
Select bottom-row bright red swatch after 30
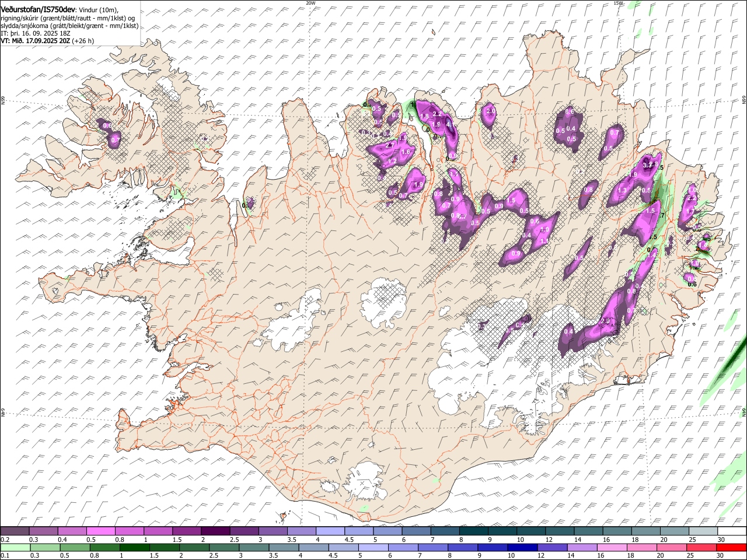(731, 547)
